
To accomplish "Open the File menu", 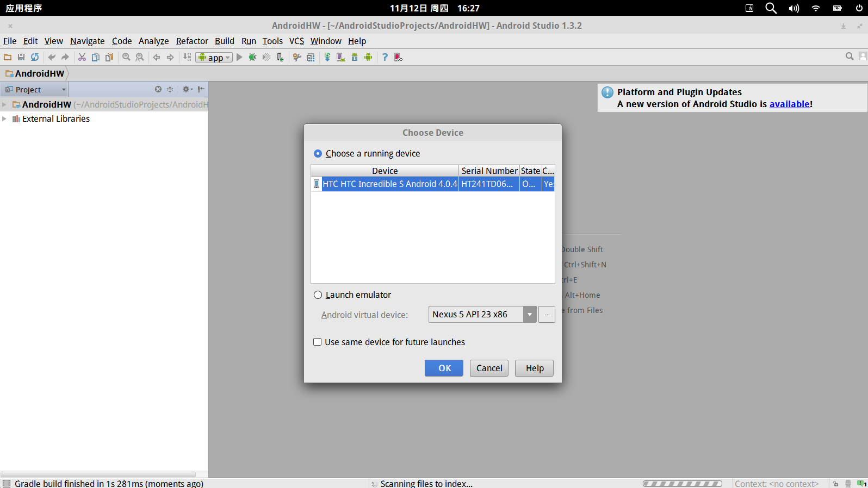I will click(10, 41).
